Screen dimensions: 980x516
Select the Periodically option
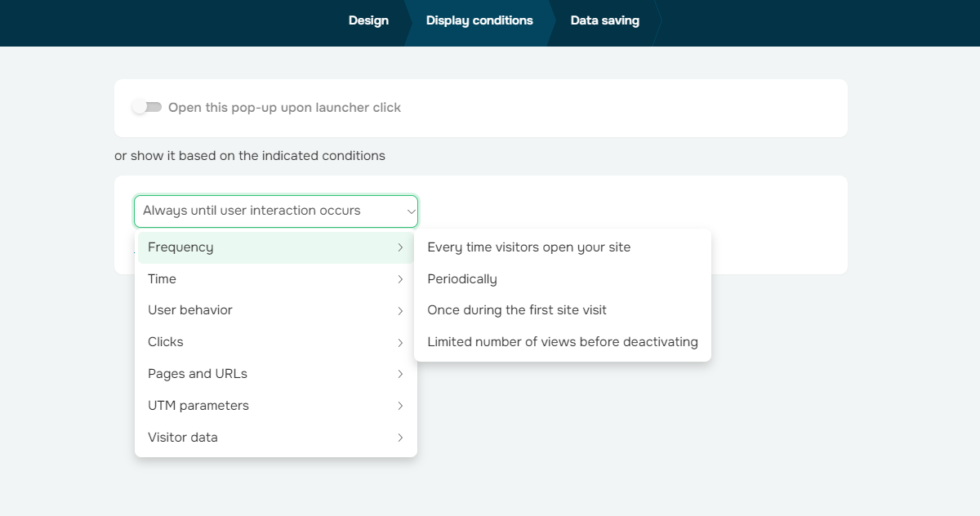pos(462,279)
